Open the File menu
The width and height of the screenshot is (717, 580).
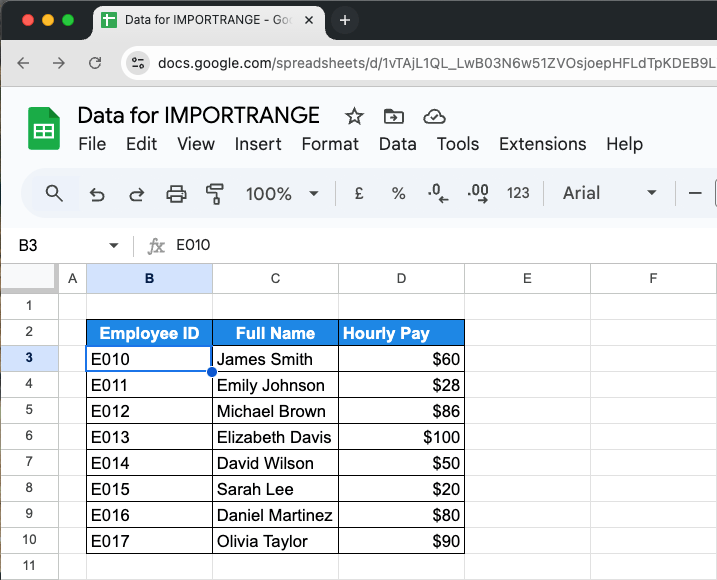92,144
